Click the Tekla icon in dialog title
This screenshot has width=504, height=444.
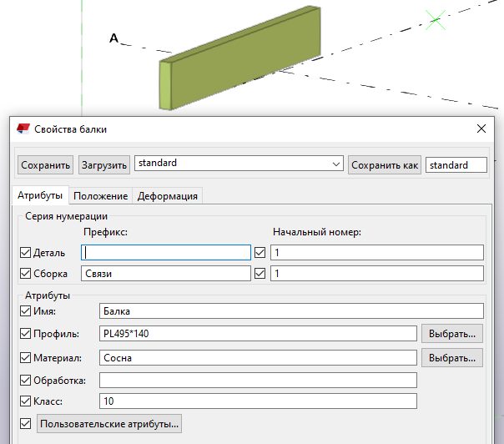(x=23, y=129)
